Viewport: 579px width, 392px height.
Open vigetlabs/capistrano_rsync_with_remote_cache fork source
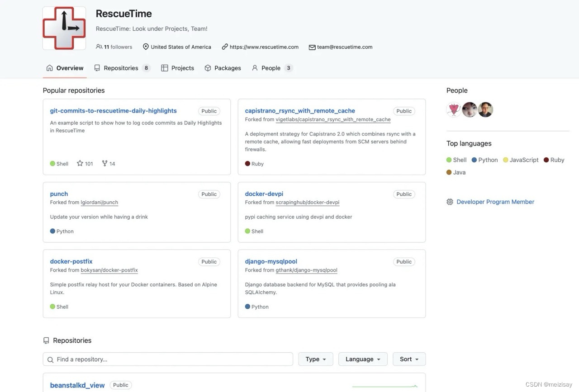[x=333, y=119]
